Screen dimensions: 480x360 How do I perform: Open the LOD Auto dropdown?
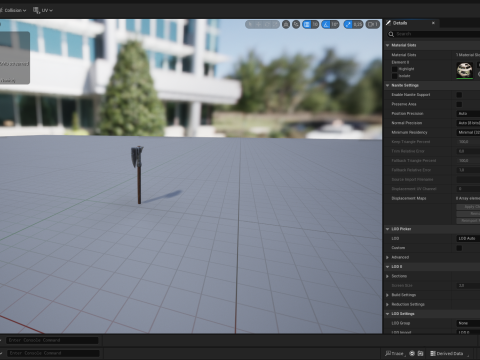pos(468,239)
